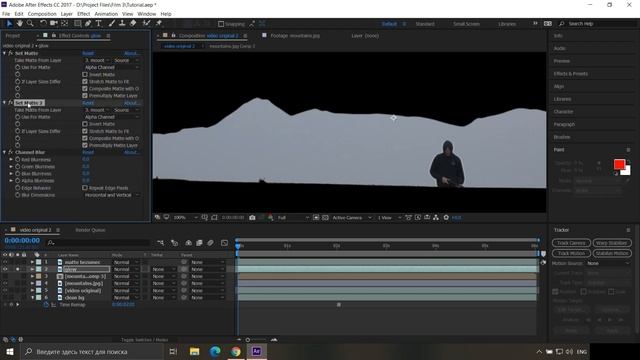
Task: Toggle hide Shy layers icon in timeline
Action: (x=188, y=243)
